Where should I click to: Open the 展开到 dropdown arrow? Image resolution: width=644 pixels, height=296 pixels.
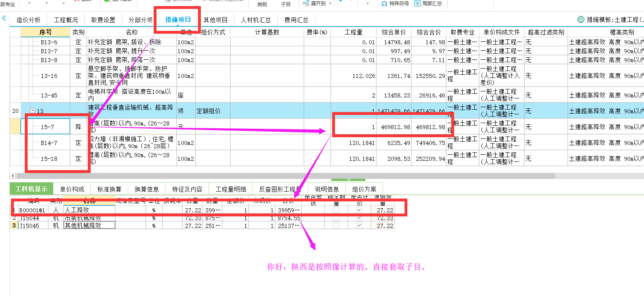(x=330, y=3)
